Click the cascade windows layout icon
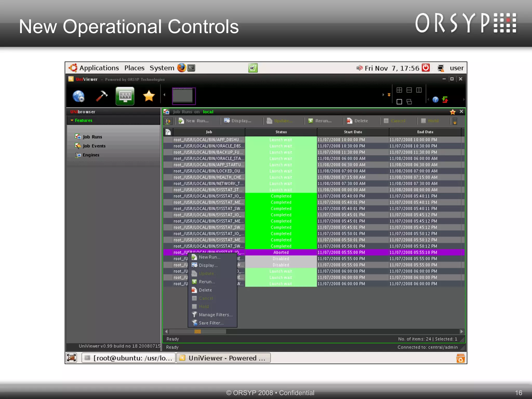532x399 pixels. point(409,102)
